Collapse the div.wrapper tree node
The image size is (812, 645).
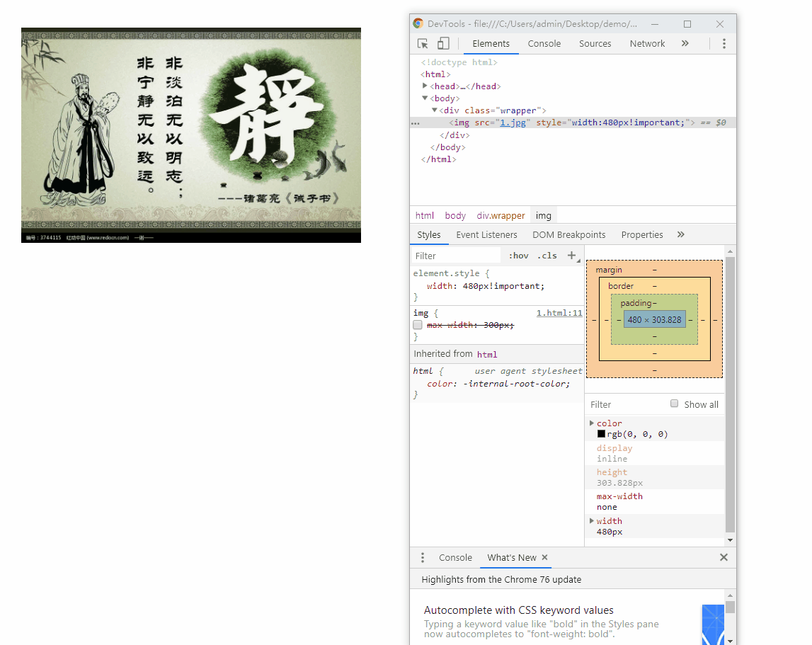point(435,110)
